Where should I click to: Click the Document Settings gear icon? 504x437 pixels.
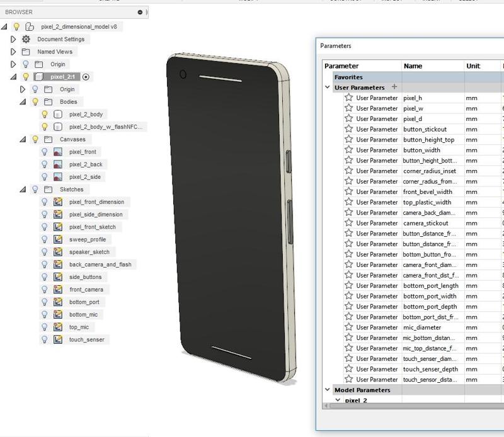point(26,39)
